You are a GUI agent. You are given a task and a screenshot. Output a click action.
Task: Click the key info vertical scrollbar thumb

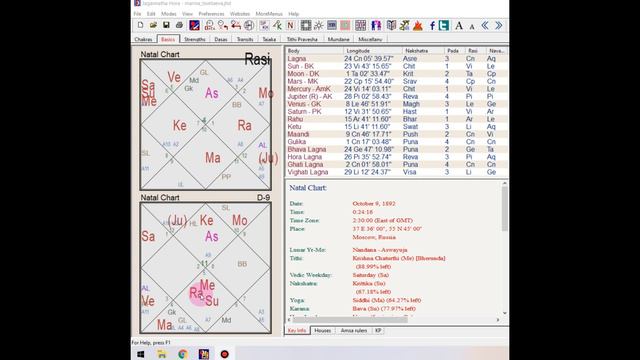(x=504, y=208)
